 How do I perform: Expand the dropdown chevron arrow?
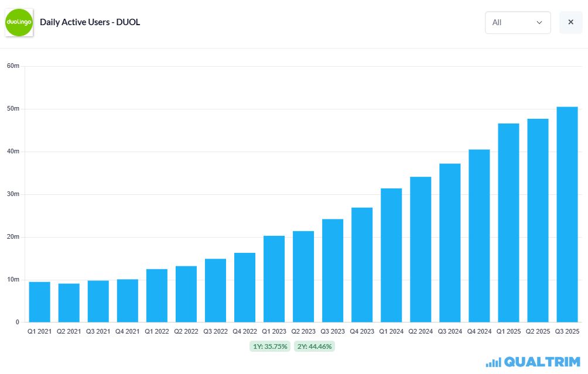pyautogui.click(x=539, y=22)
